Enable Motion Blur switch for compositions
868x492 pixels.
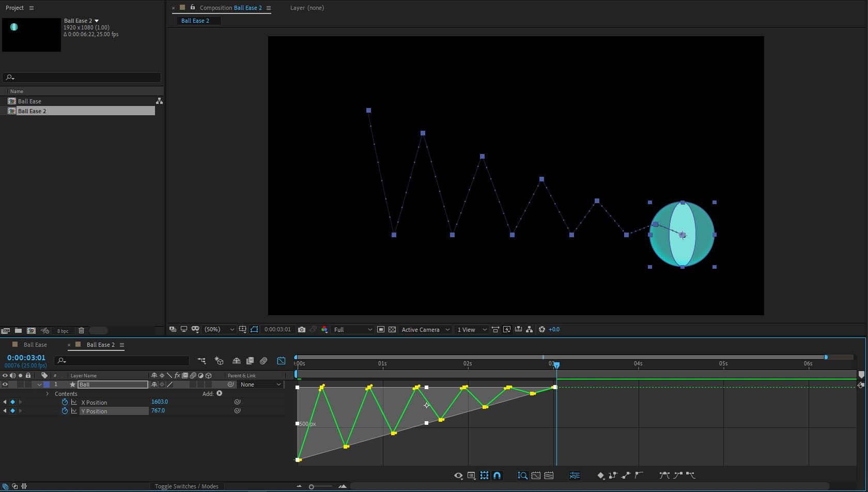(x=263, y=361)
